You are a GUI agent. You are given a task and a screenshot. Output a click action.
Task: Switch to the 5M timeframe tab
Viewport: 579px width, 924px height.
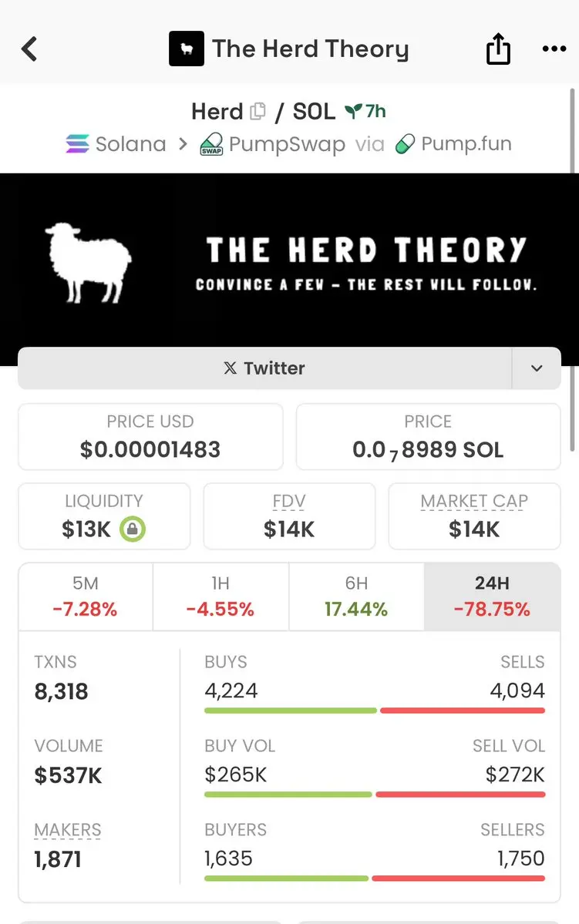86,596
